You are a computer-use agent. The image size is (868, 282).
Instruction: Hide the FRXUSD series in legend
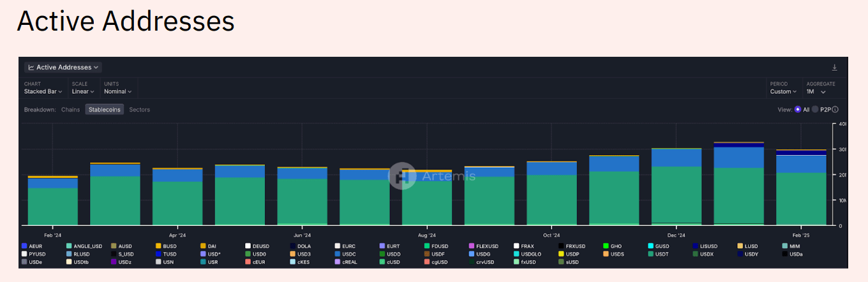click(572, 246)
